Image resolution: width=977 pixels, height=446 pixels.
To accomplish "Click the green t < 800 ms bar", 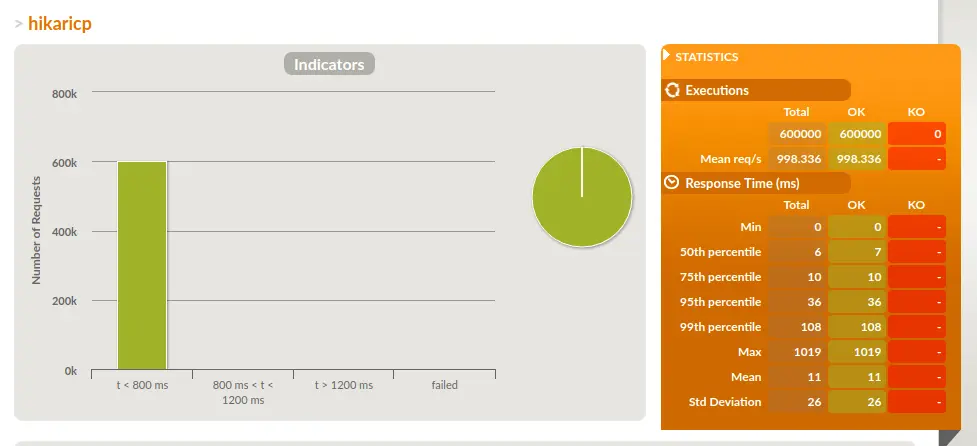I will [142, 265].
